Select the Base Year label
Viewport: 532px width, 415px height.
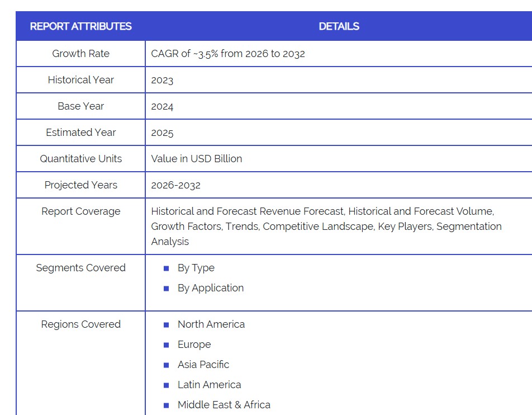(x=80, y=106)
